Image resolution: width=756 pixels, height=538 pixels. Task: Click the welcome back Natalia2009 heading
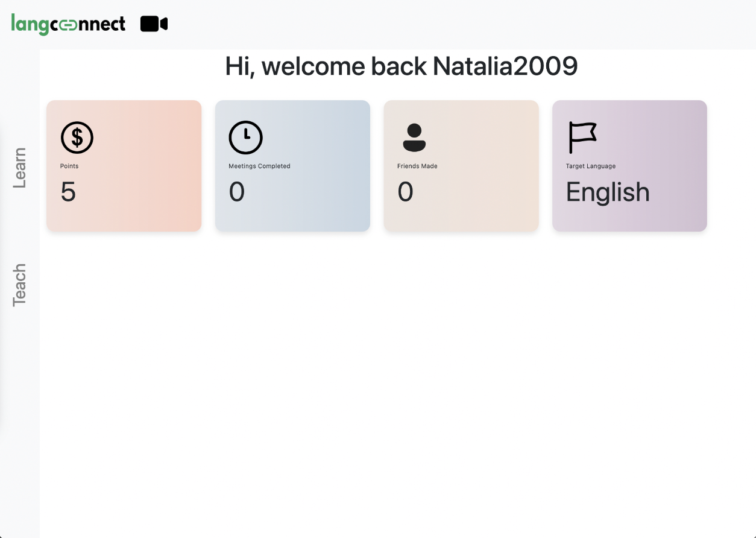pyautogui.click(x=402, y=66)
